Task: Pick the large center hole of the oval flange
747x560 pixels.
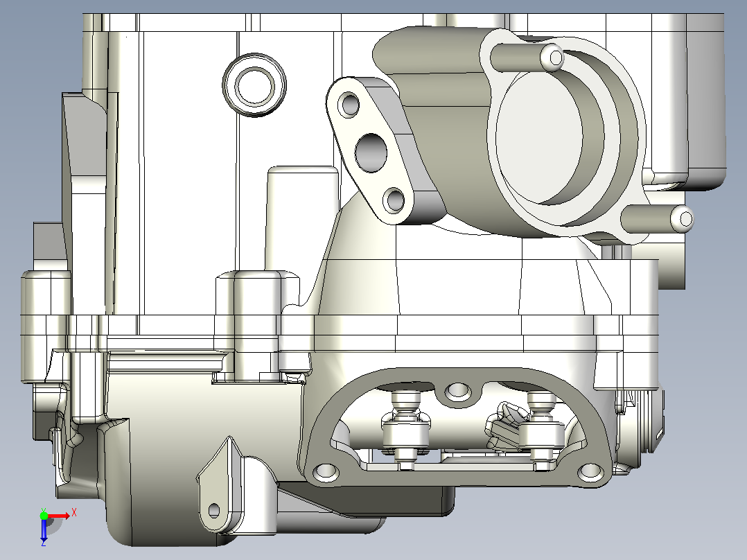Action: pos(371,153)
